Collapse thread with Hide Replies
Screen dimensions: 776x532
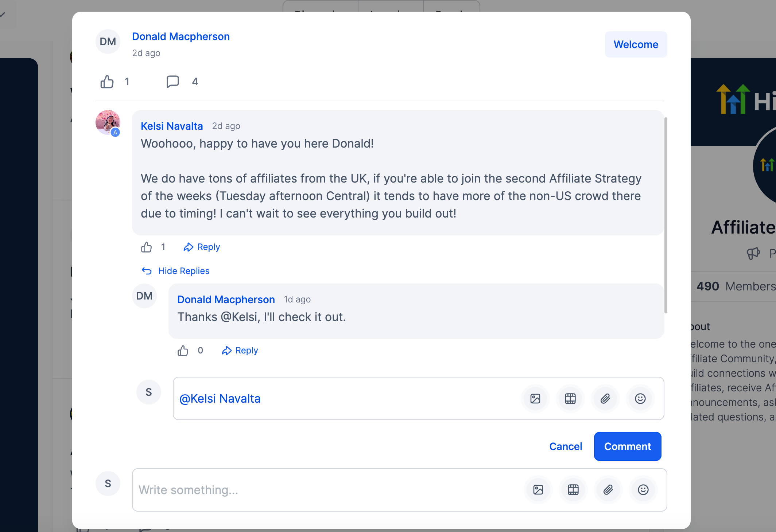(x=175, y=271)
